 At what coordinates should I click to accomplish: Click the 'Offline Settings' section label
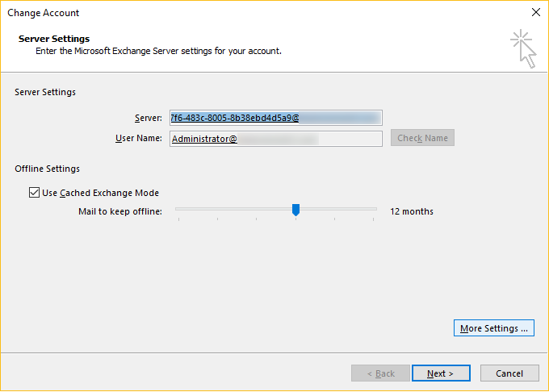pos(48,169)
